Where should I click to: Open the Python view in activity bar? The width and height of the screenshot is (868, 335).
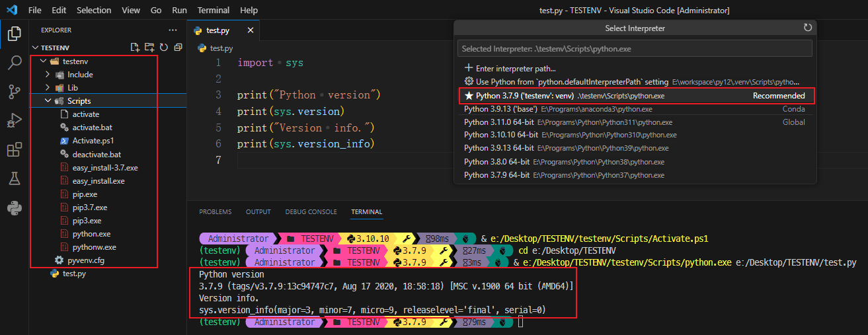click(x=14, y=208)
